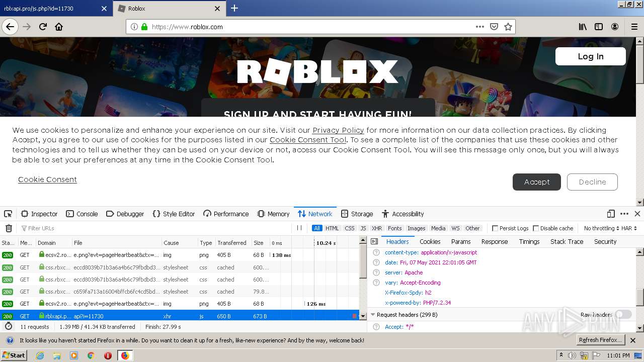
Task: Pause network recording button
Action: pos(299,228)
